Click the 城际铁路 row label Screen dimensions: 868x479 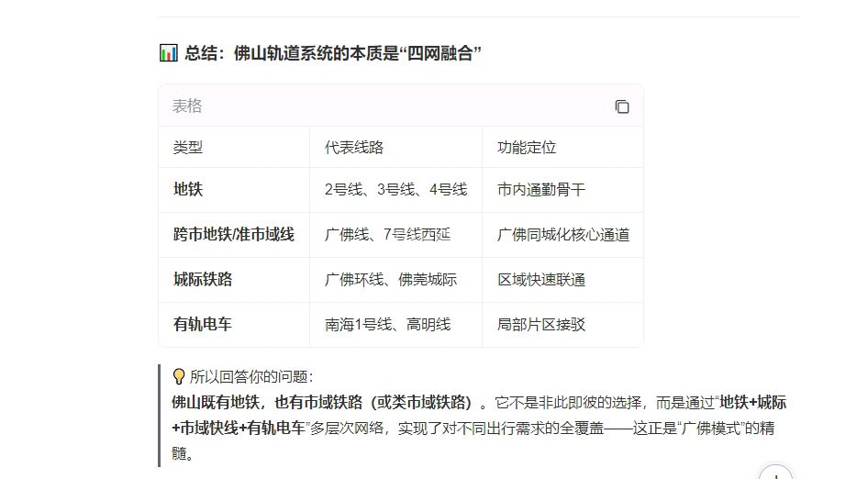coord(203,280)
